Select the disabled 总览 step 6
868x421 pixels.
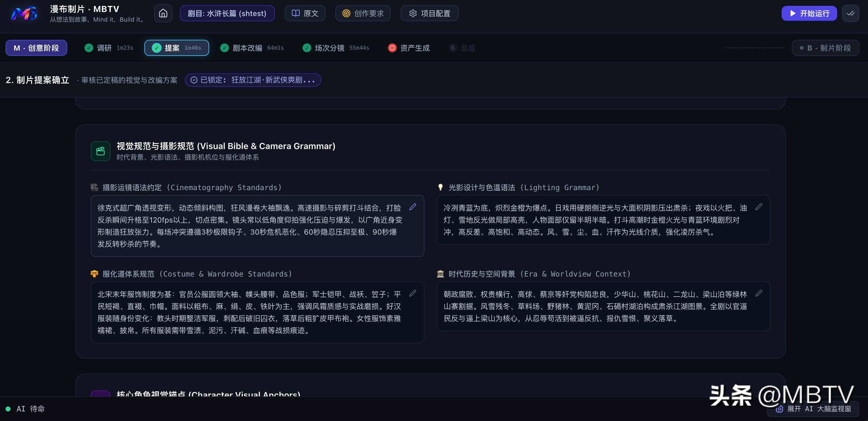[462, 48]
